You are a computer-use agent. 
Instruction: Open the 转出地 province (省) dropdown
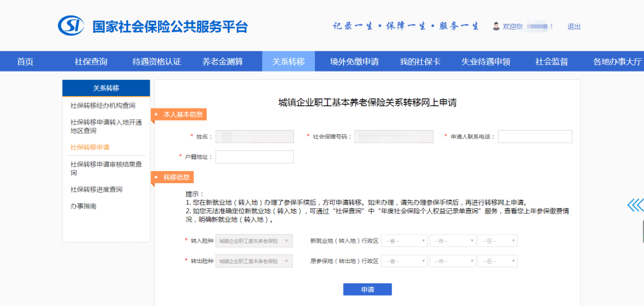[x=404, y=261]
